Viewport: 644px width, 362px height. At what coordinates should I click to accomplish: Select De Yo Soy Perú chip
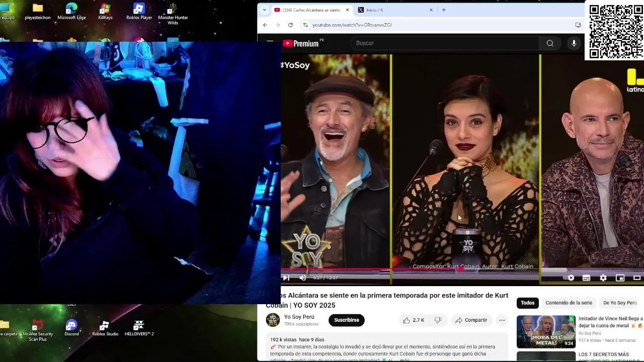point(620,303)
